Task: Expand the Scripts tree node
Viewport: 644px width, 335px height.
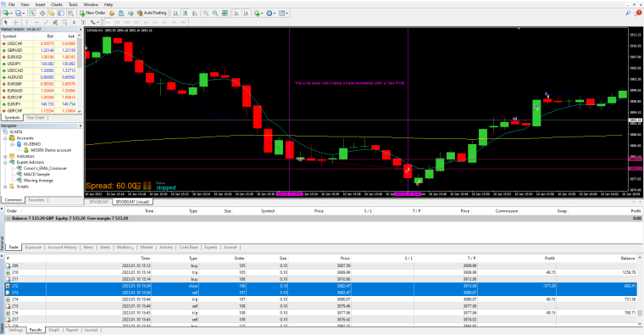Action: pos(5,187)
